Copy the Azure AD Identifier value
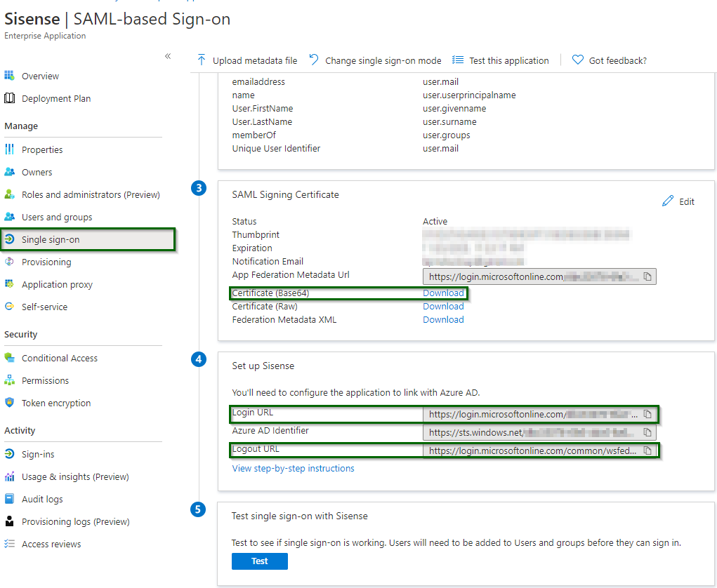Screen dimensions: 717x588 coord(647,432)
